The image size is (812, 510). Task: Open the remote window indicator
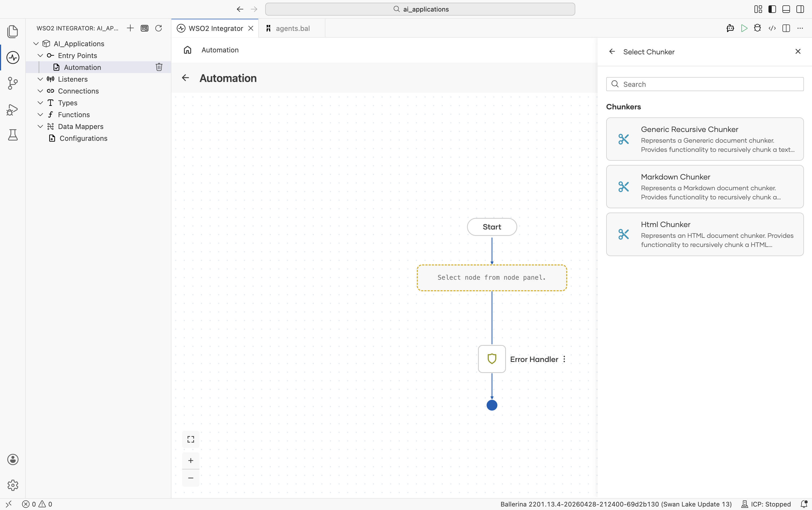(9, 504)
